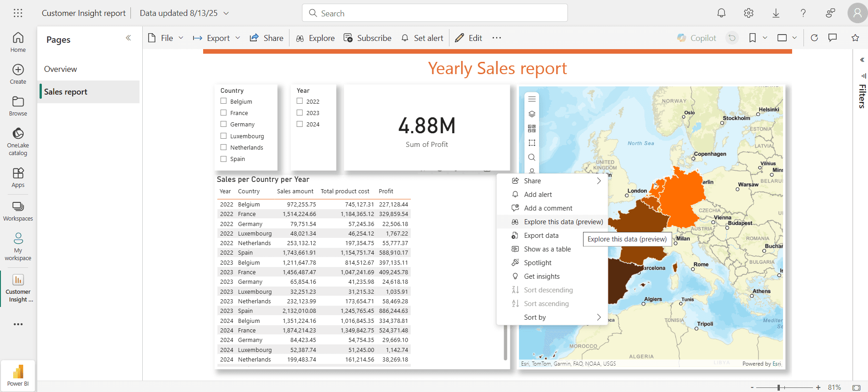
Task: Select Add alert in context menu
Action: (553, 194)
